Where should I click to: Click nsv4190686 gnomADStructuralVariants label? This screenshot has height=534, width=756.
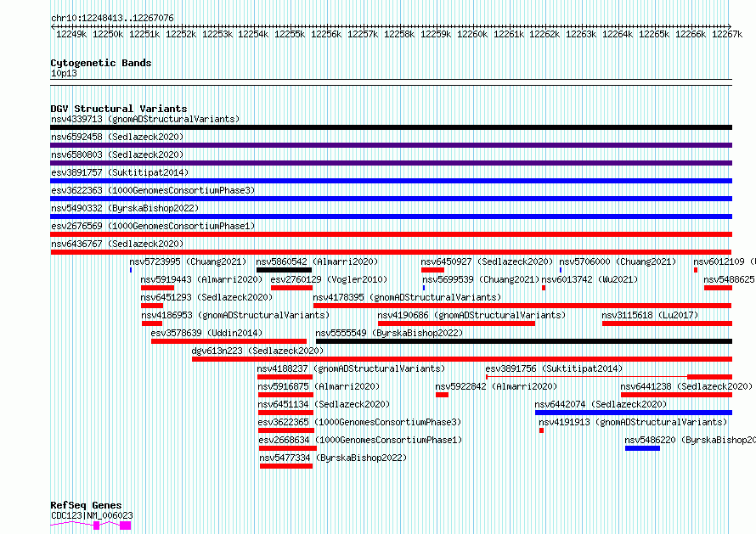471,315
